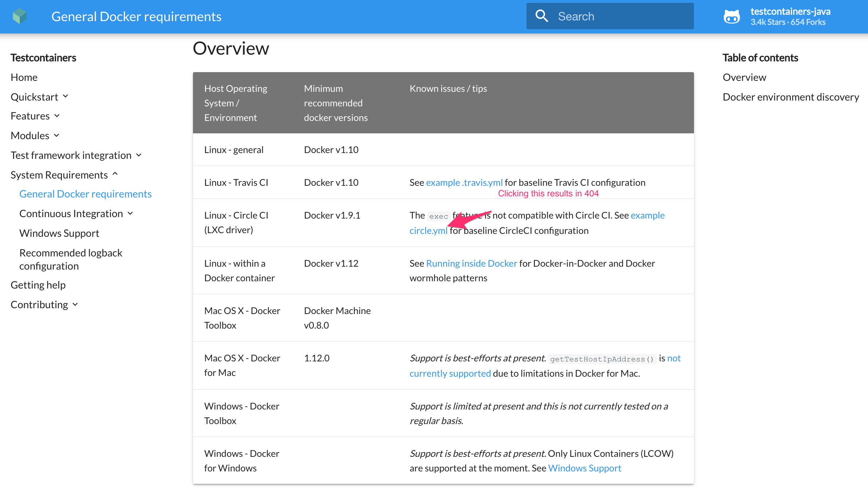
Task: Select Home in the sidebar
Action: pyautogui.click(x=24, y=77)
